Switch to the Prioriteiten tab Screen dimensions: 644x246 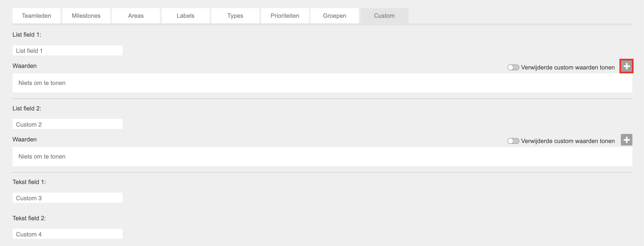pos(285,16)
